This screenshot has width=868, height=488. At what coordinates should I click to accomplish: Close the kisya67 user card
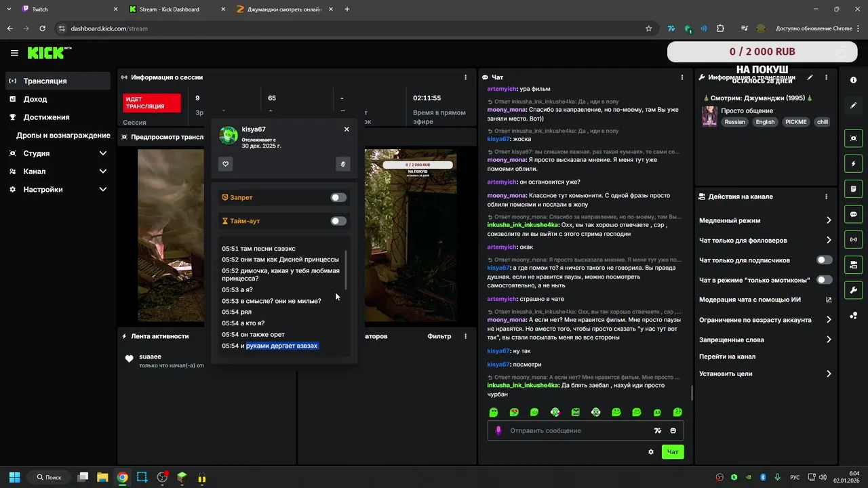(x=347, y=129)
